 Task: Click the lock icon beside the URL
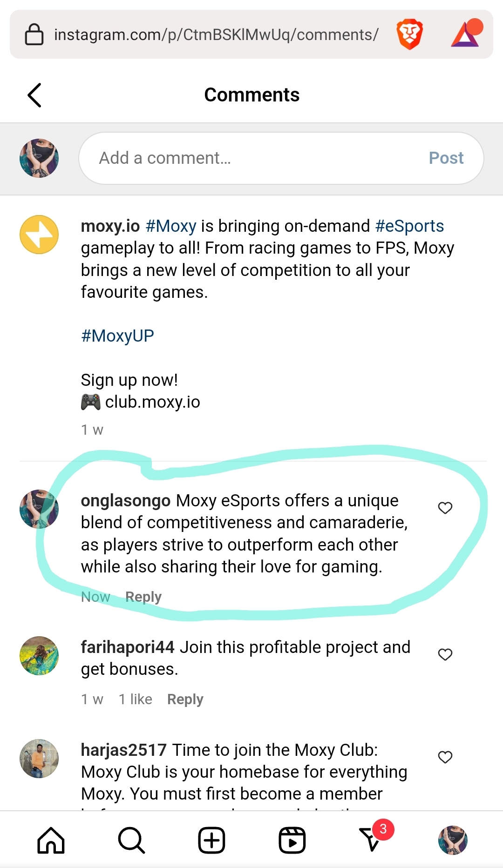coord(34,34)
